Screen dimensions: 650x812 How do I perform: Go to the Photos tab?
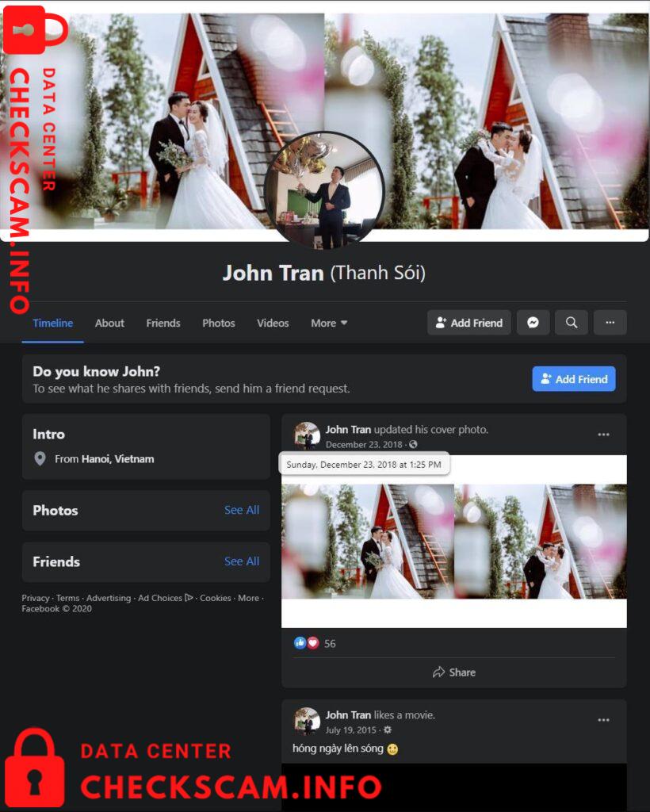coord(219,324)
